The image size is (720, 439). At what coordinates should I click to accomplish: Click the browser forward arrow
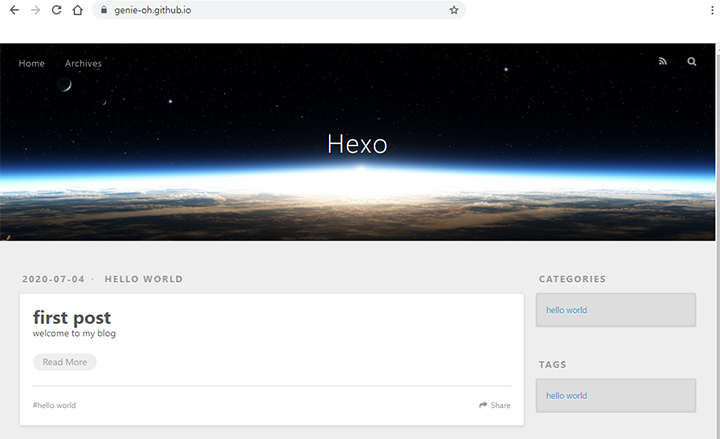(35, 10)
